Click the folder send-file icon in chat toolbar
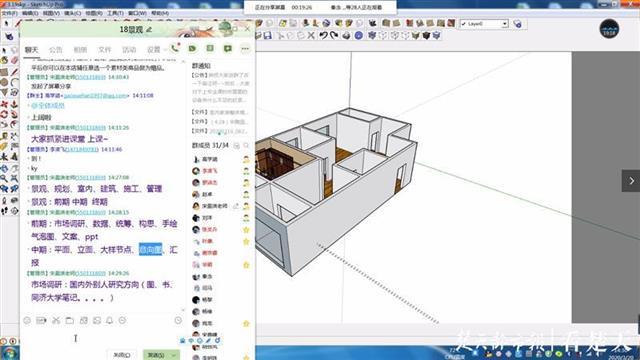Screen dimensions: 640x360 click(x=70, y=321)
